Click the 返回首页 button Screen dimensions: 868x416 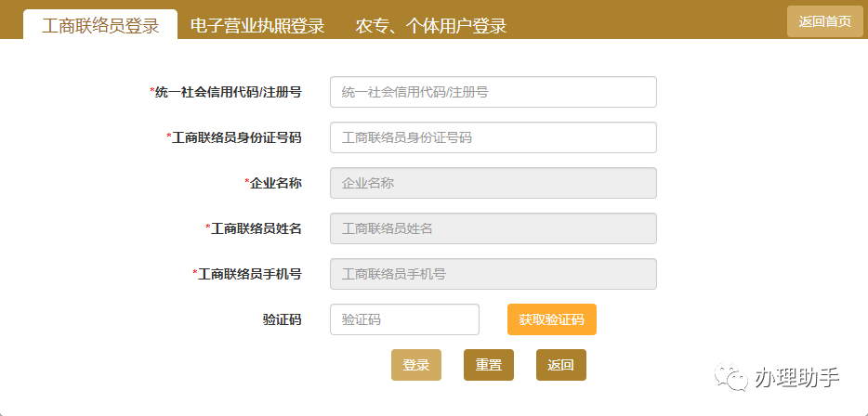click(x=825, y=21)
